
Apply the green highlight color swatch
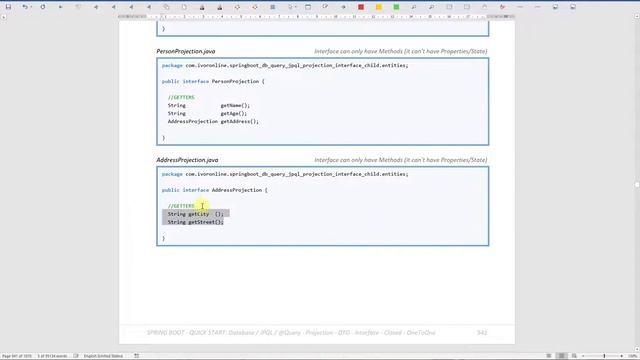(396, 7)
